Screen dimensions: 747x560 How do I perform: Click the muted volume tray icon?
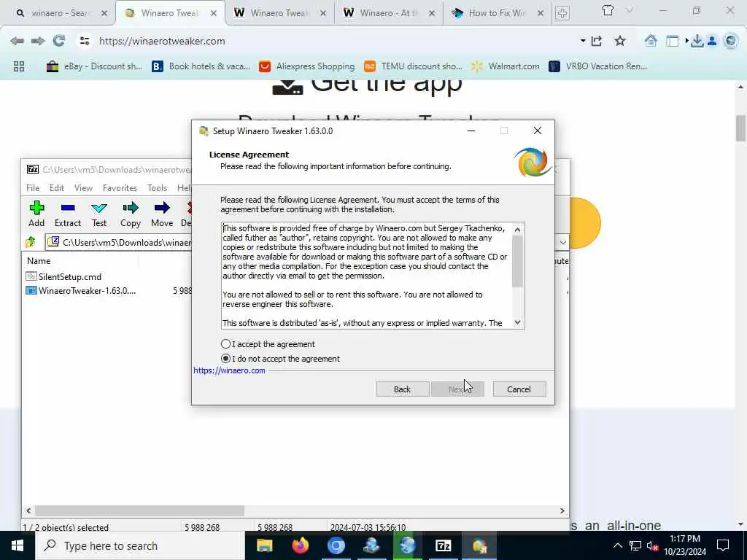click(652, 545)
